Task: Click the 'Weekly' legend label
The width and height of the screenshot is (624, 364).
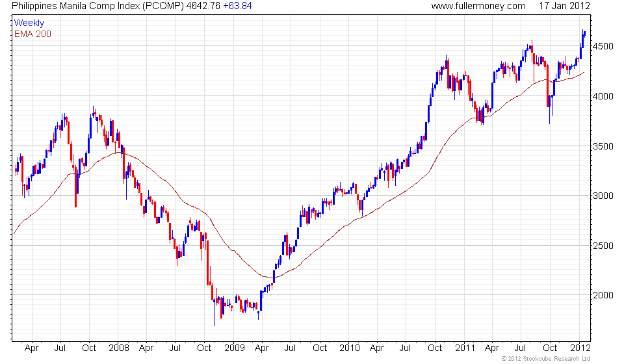Action: [29, 23]
